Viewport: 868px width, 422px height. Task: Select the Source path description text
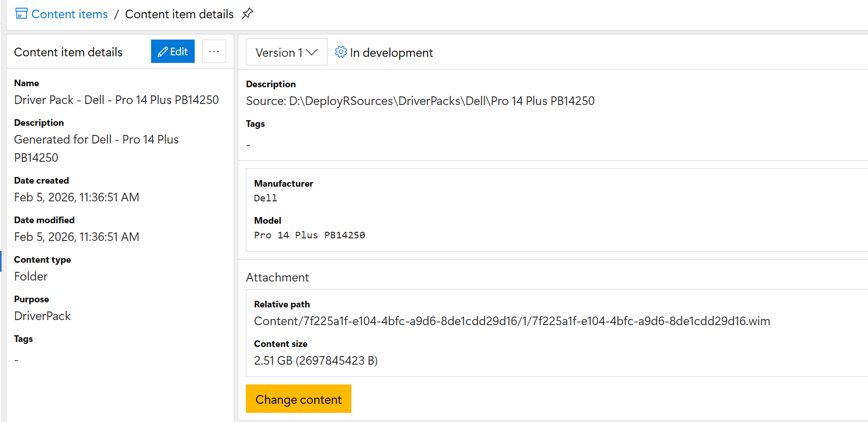[420, 101]
